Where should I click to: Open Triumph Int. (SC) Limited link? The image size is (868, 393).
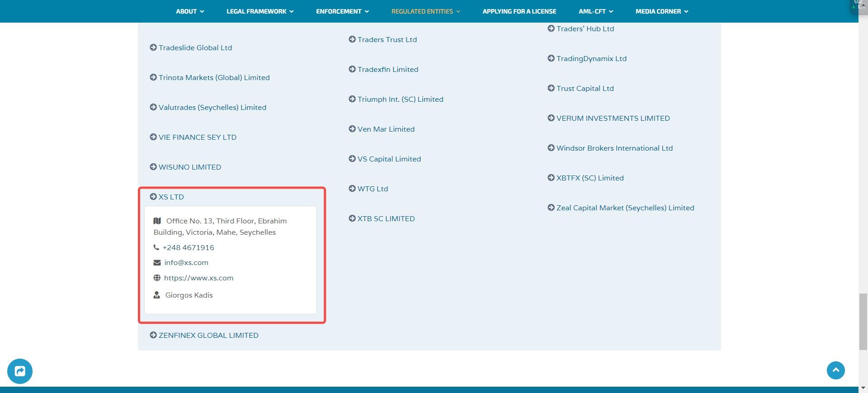coord(401,99)
